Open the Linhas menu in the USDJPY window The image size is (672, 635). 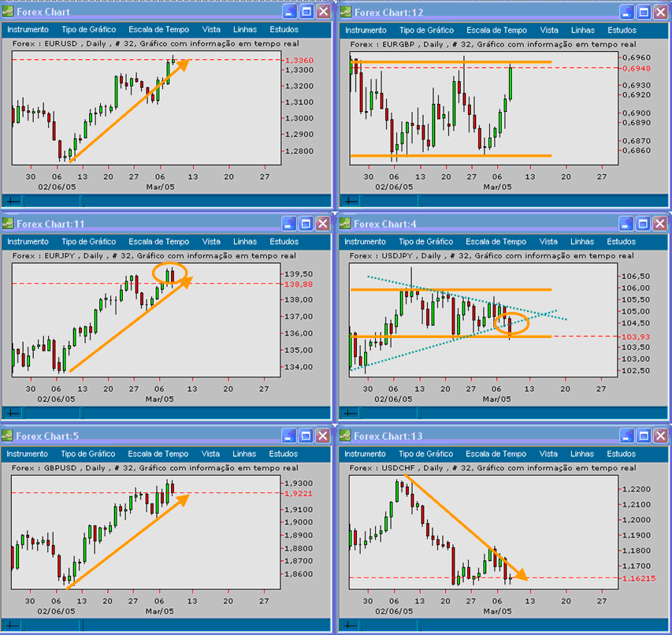click(x=581, y=241)
